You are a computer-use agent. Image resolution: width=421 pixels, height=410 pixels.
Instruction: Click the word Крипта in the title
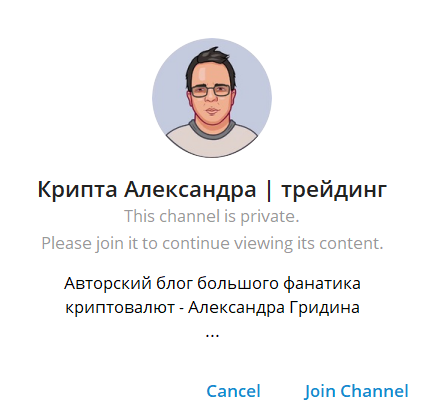click(x=77, y=190)
